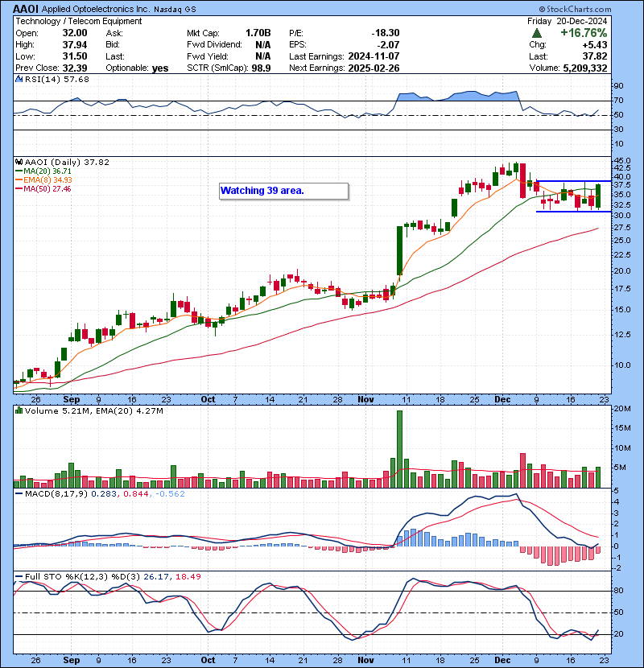Click the EMA(8) 34.93 legend entry

[x=43, y=179]
